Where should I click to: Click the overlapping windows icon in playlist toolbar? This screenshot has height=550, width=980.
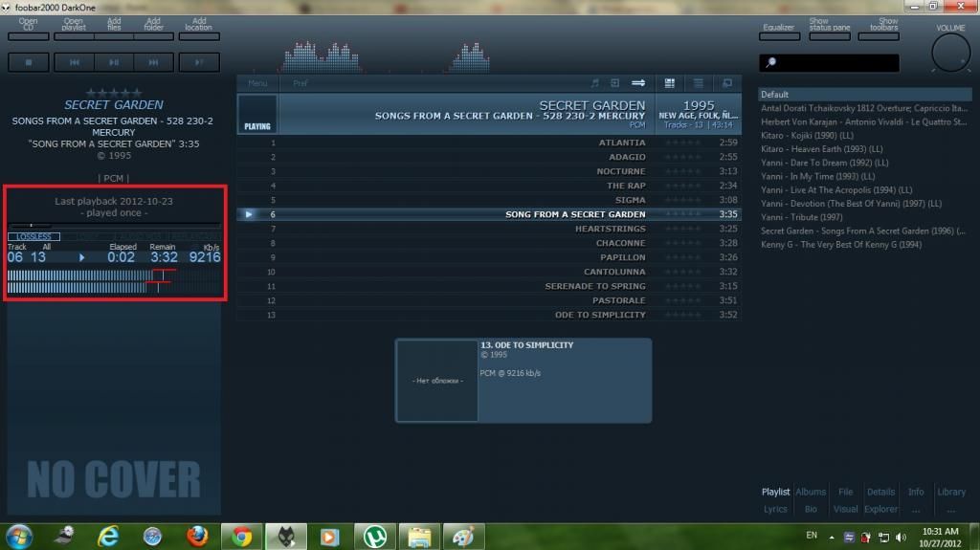(727, 83)
